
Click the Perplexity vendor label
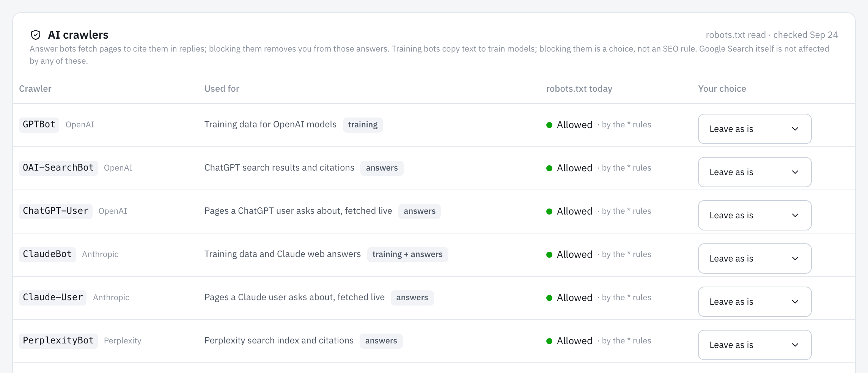pyautogui.click(x=123, y=341)
